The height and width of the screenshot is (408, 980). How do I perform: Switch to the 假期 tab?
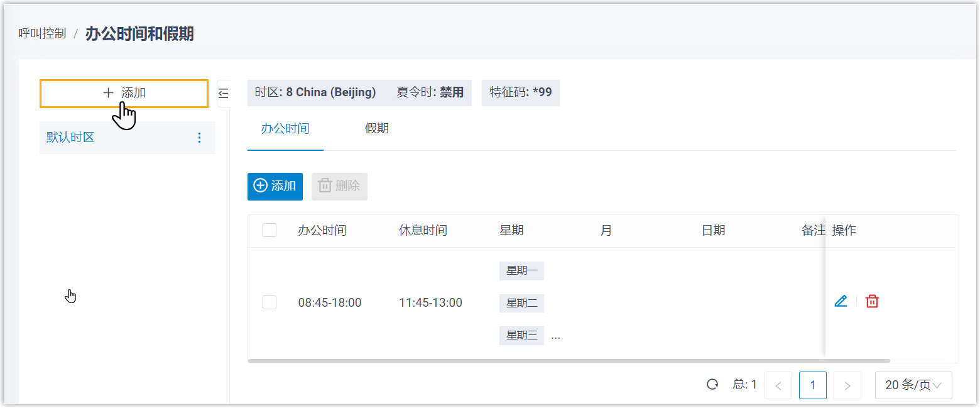tap(376, 129)
